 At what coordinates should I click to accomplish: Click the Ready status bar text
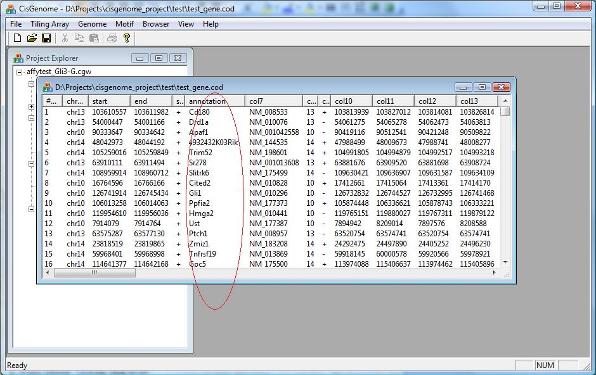(x=17, y=365)
